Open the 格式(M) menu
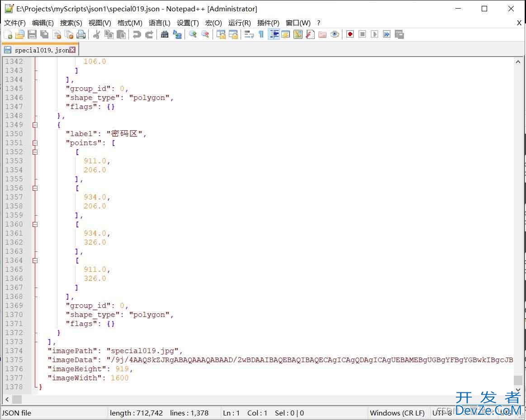Image resolution: width=526 pixels, height=420 pixels. click(130, 23)
